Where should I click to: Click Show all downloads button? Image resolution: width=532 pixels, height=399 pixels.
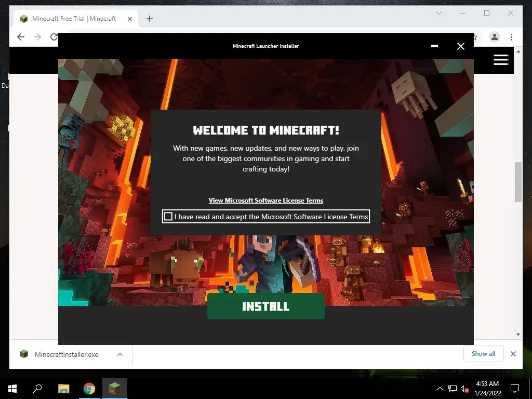click(x=484, y=354)
